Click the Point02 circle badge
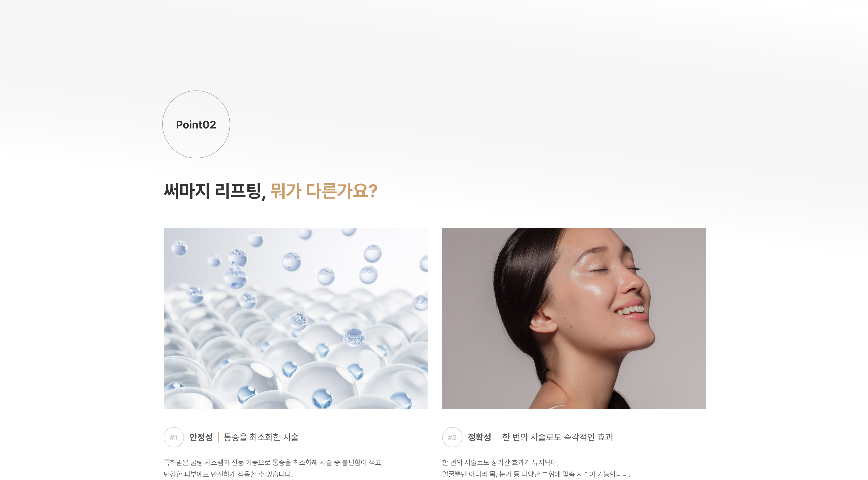The height and width of the screenshot is (480, 868). pyautogui.click(x=196, y=124)
